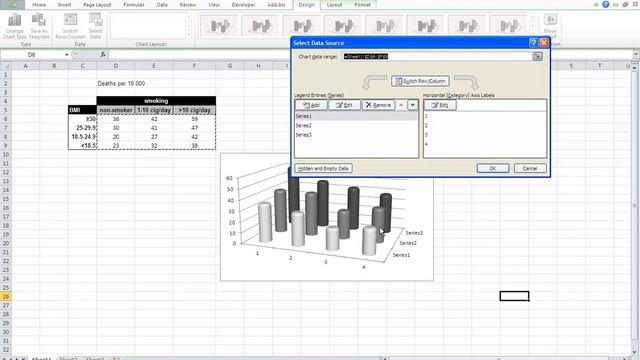This screenshot has height=360, width=640.
Task: Click Series3 label on the chart
Action: point(414,233)
